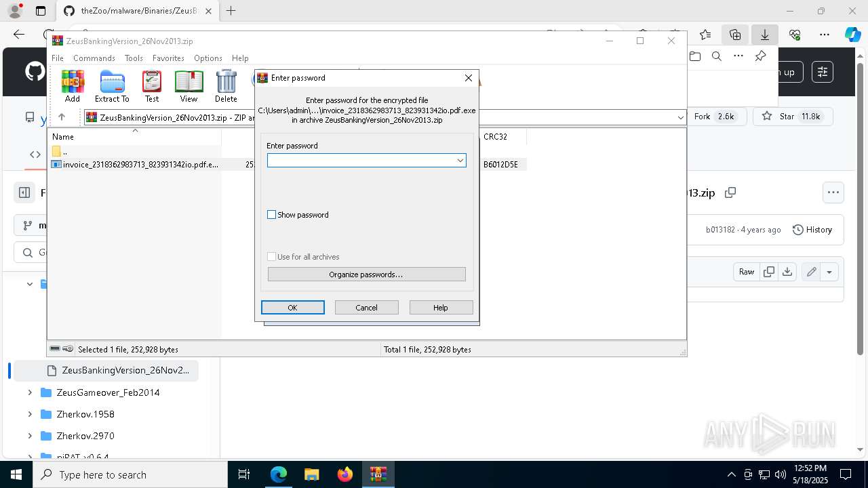
Task: Close the Enter password dialog
Action: (468, 78)
